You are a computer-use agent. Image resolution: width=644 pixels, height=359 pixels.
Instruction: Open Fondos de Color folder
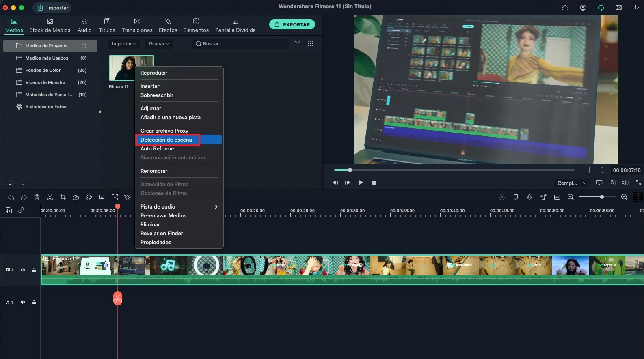(50, 70)
